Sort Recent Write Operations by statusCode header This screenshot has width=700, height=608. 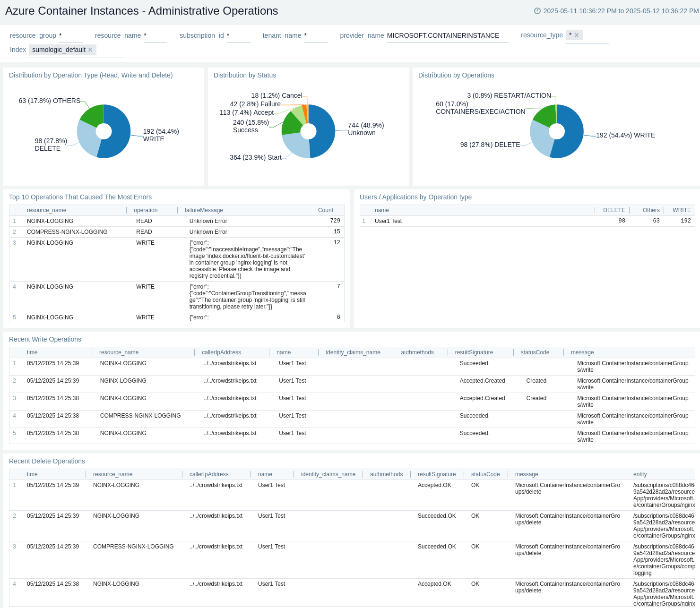(535, 352)
